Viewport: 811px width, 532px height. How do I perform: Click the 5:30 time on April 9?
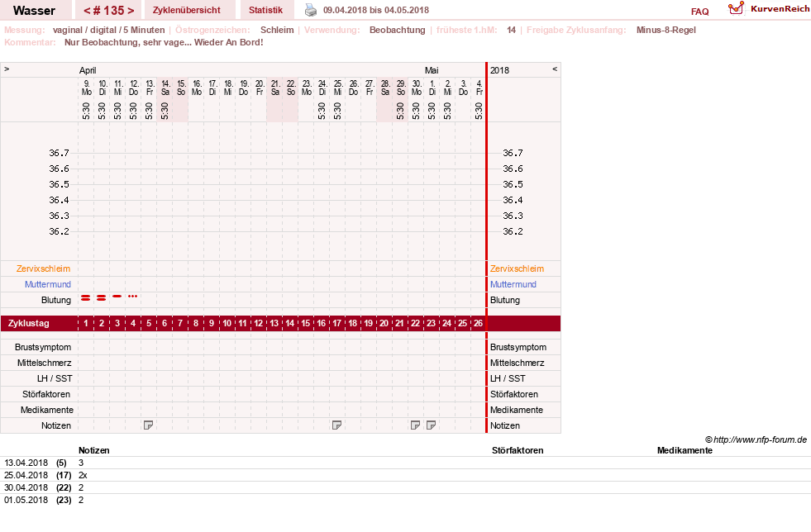86,111
